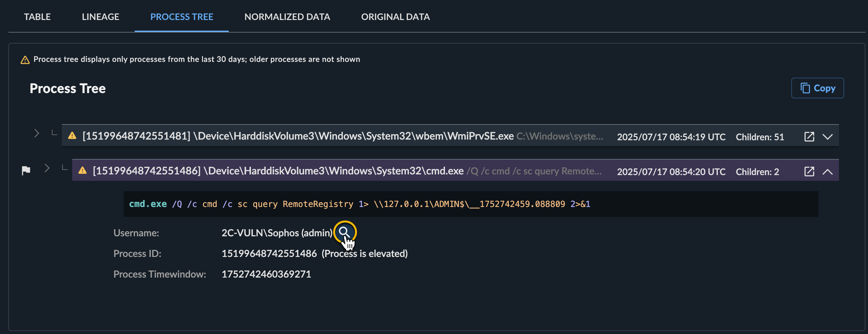Switch to the TABLE tab

tap(37, 17)
